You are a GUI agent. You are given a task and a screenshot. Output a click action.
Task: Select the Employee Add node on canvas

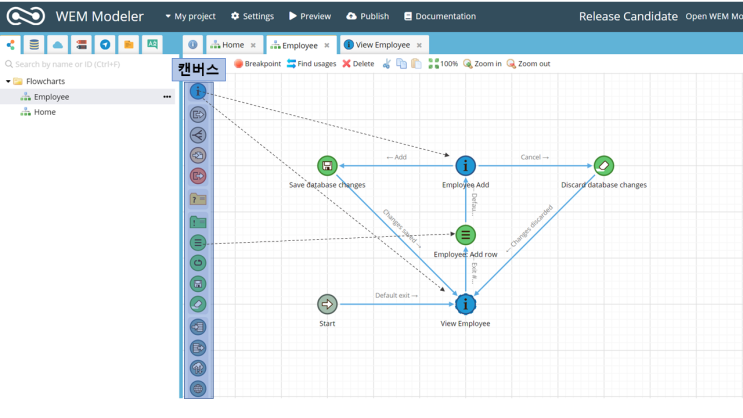(465, 166)
